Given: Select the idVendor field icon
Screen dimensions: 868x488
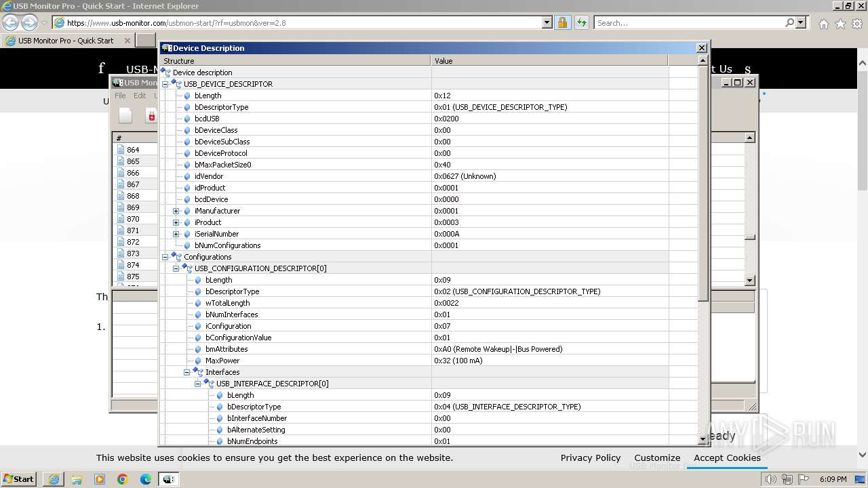Looking at the screenshot, I should click(x=187, y=176).
